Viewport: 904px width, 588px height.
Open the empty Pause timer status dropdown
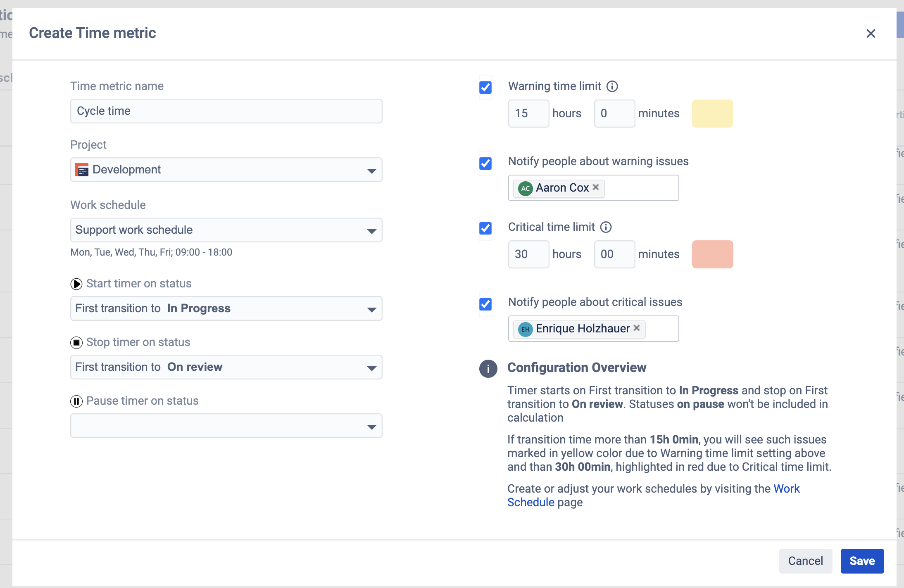coord(226,426)
